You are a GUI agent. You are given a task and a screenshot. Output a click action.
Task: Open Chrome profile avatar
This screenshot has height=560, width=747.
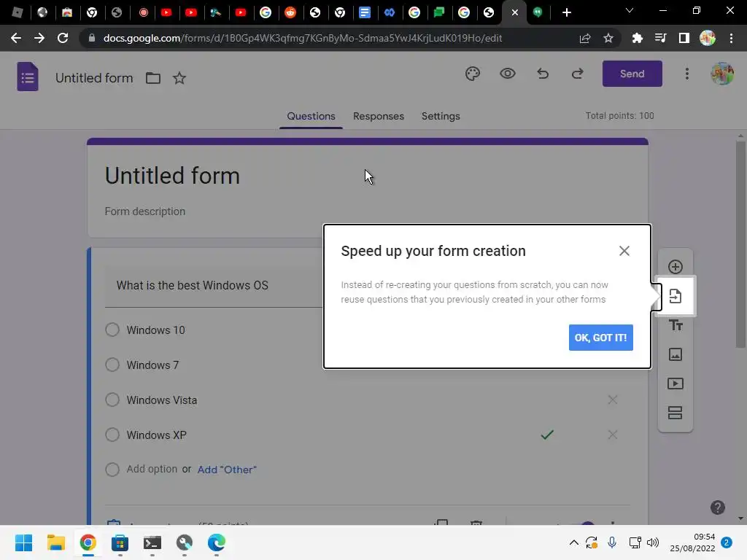point(708,38)
